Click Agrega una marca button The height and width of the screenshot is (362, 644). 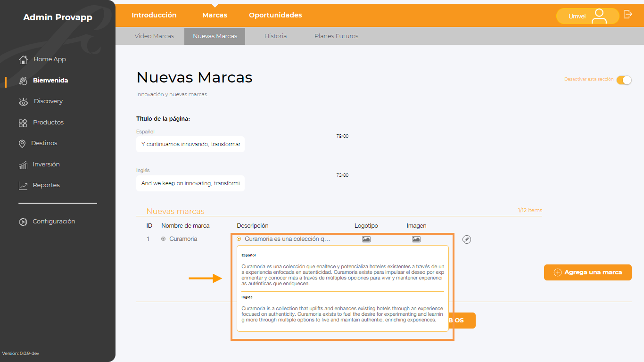[x=587, y=272]
